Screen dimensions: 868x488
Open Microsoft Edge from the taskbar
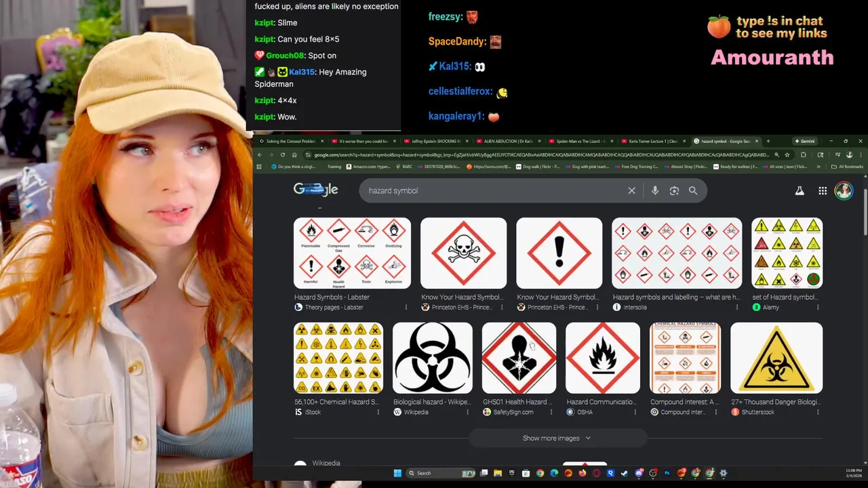tap(554, 473)
